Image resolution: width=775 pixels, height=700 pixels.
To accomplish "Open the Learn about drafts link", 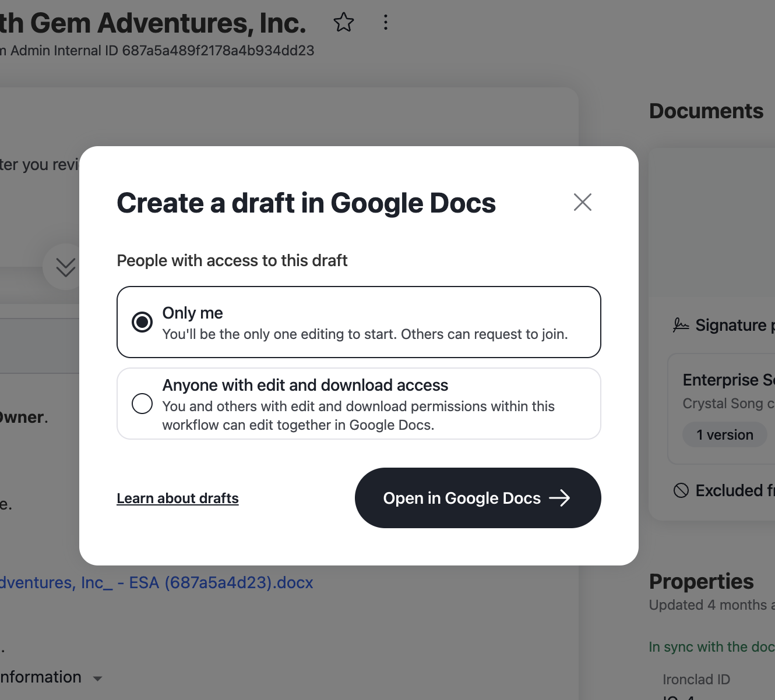I will click(x=177, y=498).
